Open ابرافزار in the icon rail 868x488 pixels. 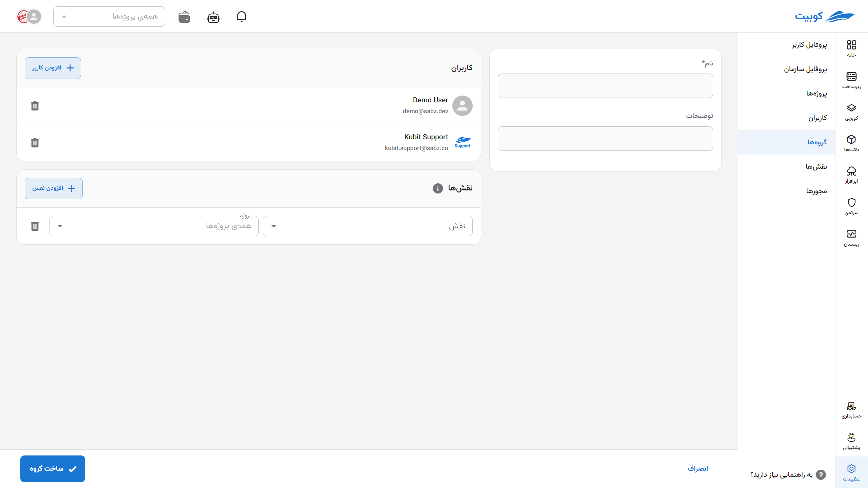pos(851,175)
